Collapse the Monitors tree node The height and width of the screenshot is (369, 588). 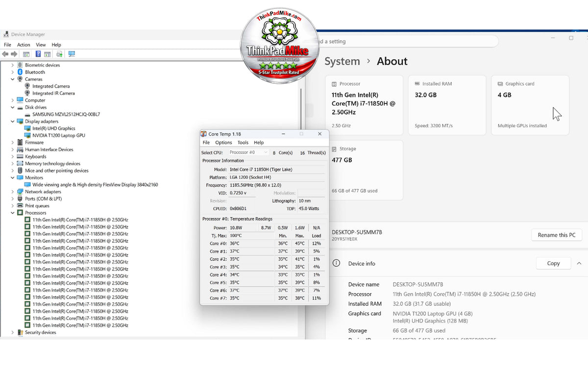click(x=13, y=178)
